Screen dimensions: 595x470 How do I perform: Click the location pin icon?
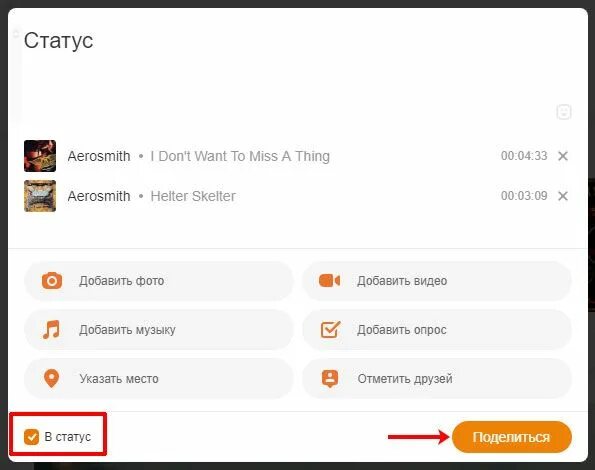(52, 378)
